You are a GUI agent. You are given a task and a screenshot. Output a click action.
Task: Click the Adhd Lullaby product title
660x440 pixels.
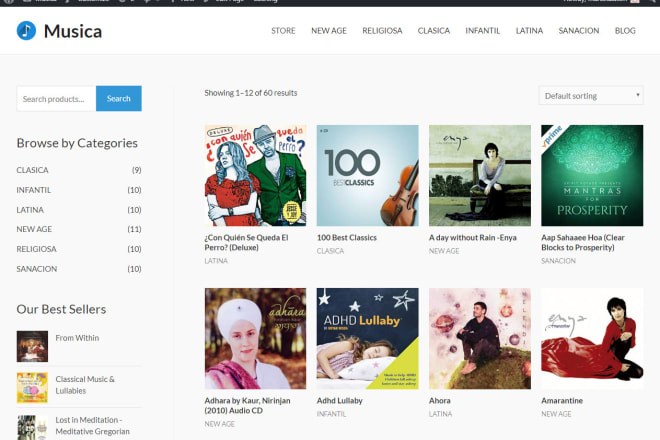(x=340, y=400)
